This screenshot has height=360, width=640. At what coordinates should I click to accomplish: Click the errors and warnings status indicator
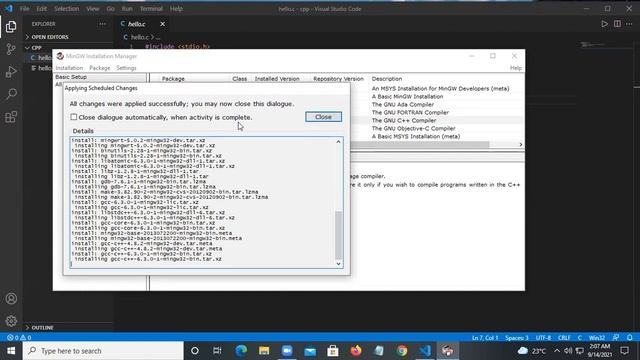(19, 338)
